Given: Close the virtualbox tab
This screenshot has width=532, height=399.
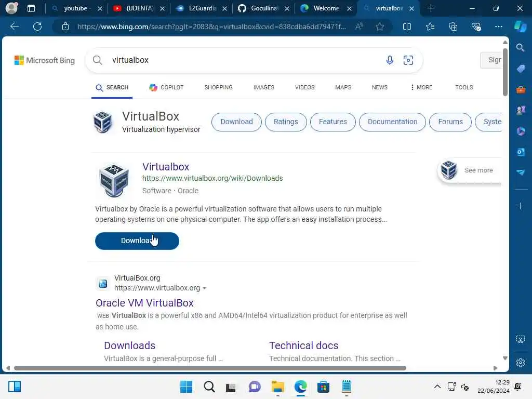Looking at the screenshot, I should (411, 8).
